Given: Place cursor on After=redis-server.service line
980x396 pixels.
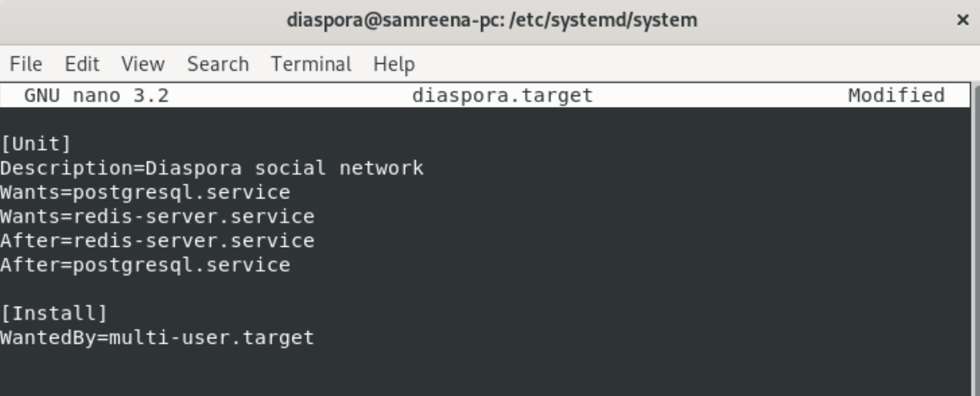Looking at the screenshot, I should pos(157,241).
